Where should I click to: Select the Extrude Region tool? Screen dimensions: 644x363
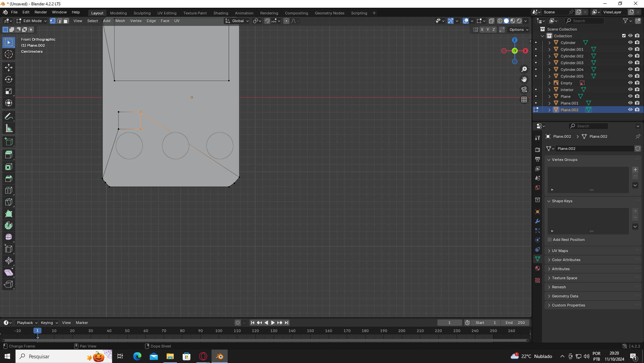tap(9, 155)
